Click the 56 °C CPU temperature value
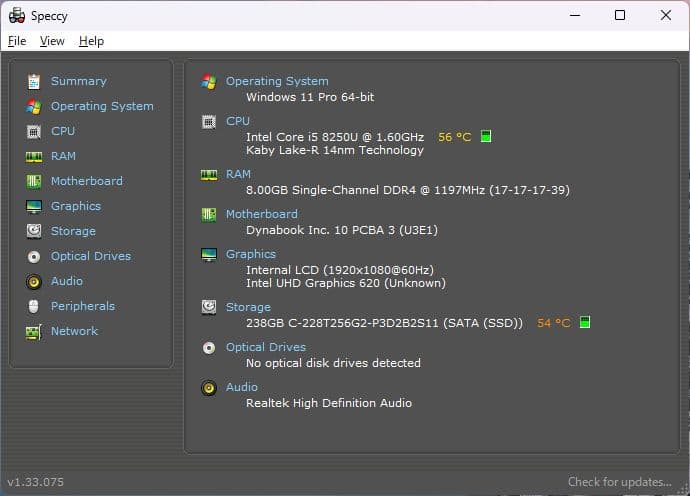 click(455, 137)
